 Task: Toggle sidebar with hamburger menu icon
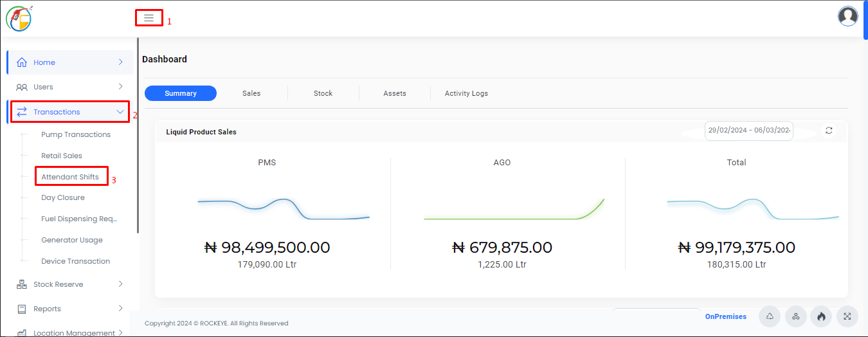[149, 18]
